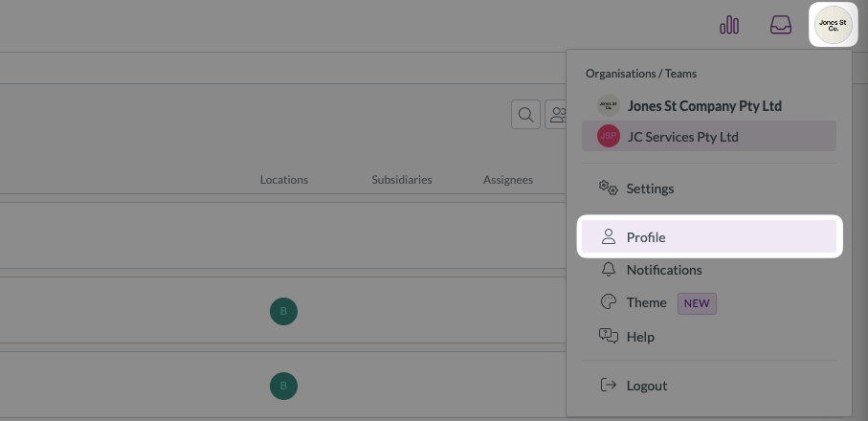Click the Settings gears icon
This screenshot has width=868, height=421.
click(608, 188)
